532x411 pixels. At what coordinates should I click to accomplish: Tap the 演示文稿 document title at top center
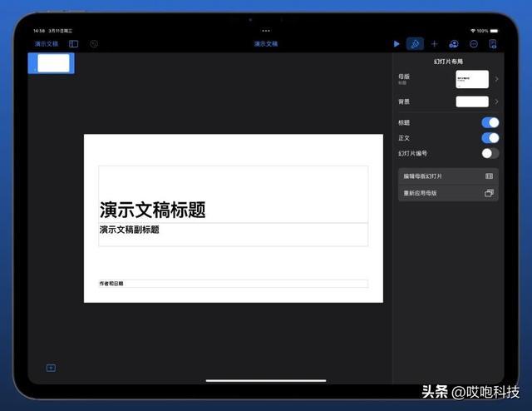click(x=266, y=44)
